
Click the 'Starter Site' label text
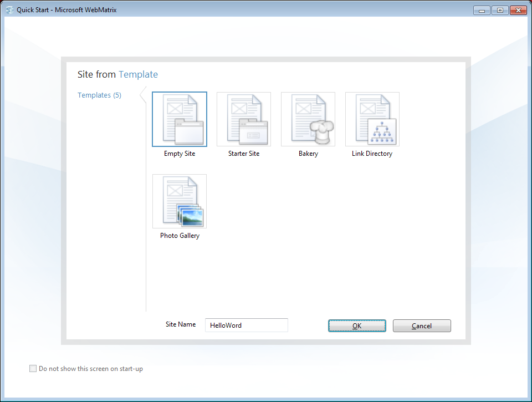pos(244,154)
